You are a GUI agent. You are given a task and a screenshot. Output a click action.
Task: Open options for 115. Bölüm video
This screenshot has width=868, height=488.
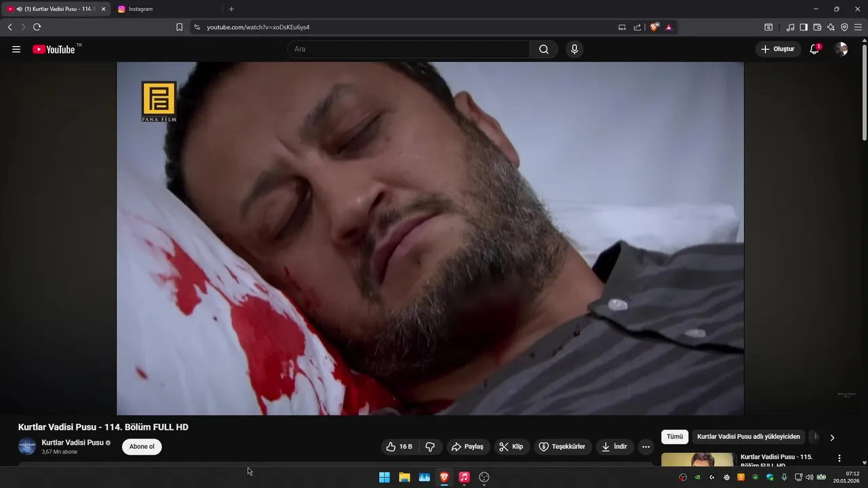(x=840, y=459)
